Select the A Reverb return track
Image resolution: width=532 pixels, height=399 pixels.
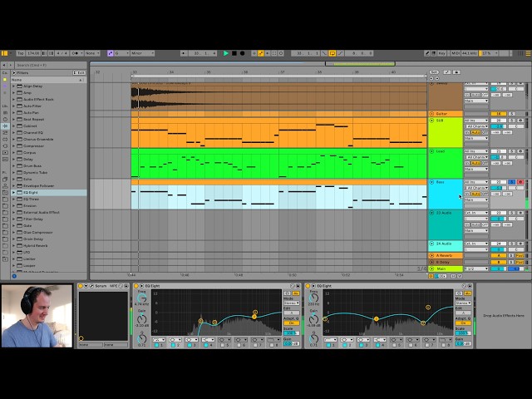point(446,255)
